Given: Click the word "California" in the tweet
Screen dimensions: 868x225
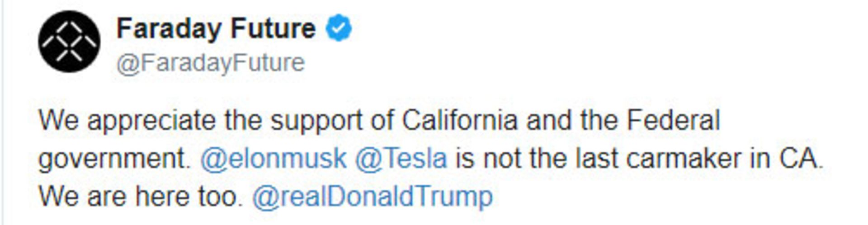Looking at the screenshot, I should pyautogui.click(x=460, y=120).
